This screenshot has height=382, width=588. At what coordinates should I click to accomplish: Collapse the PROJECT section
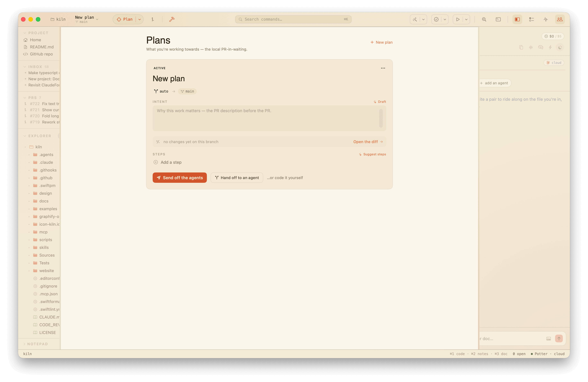(x=25, y=33)
